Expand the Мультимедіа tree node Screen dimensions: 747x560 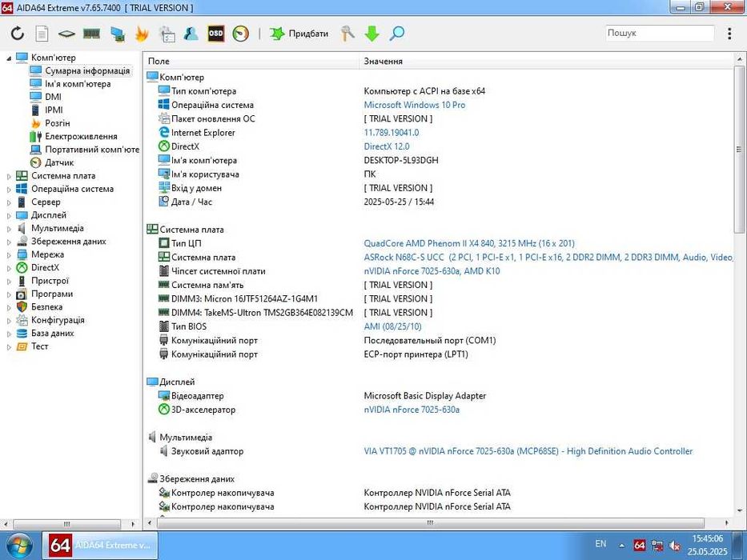coord(9,229)
